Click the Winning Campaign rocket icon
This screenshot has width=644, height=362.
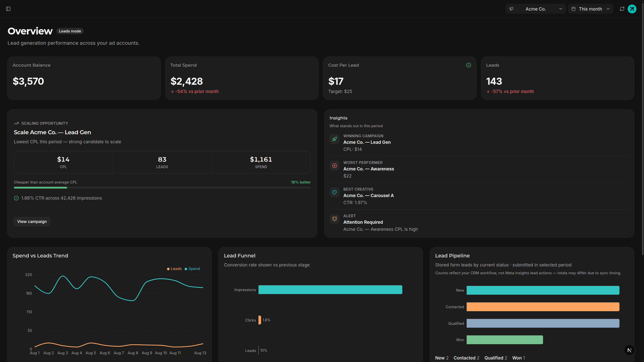pos(335,139)
